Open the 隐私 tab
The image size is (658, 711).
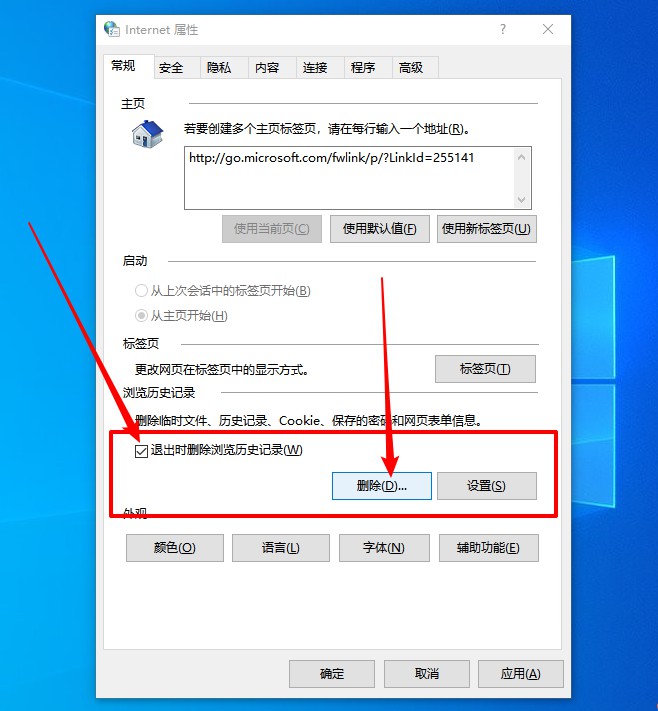pyautogui.click(x=224, y=68)
